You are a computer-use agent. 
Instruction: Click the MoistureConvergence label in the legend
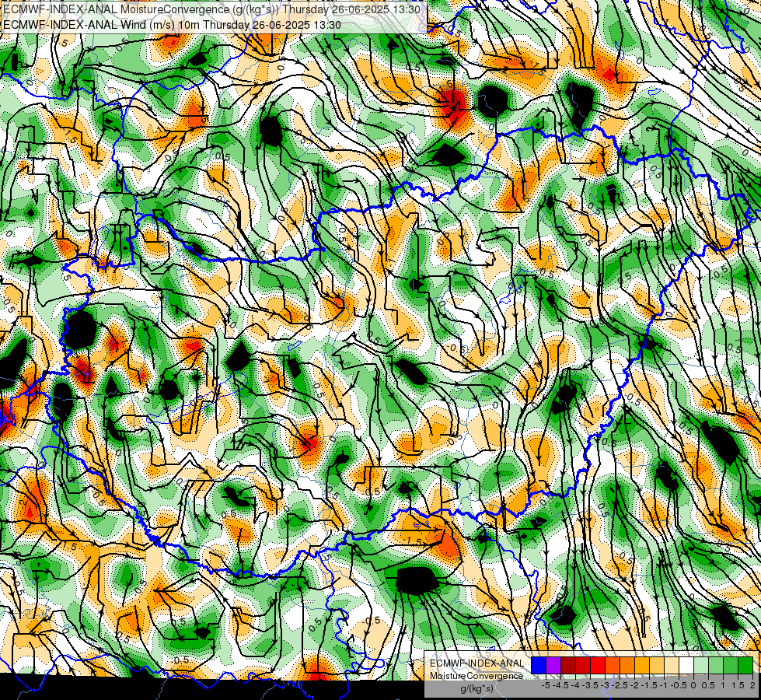coord(476,676)
